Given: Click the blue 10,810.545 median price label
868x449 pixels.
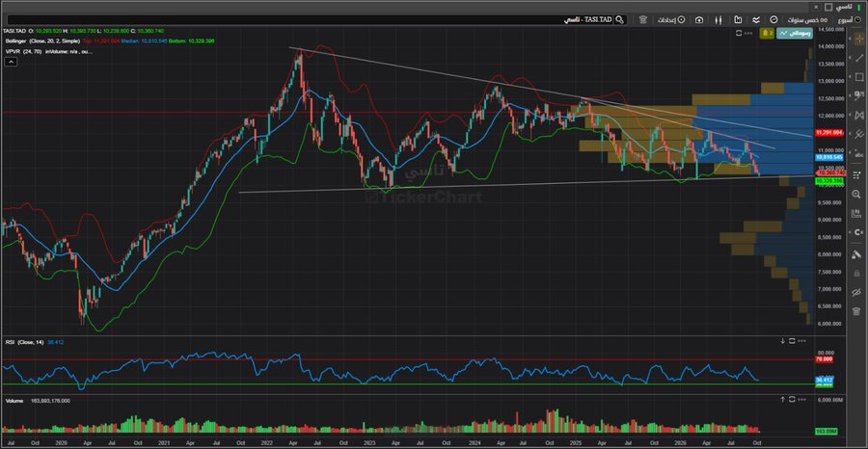Looking at the screenshot, I should [x=828, y=157].
